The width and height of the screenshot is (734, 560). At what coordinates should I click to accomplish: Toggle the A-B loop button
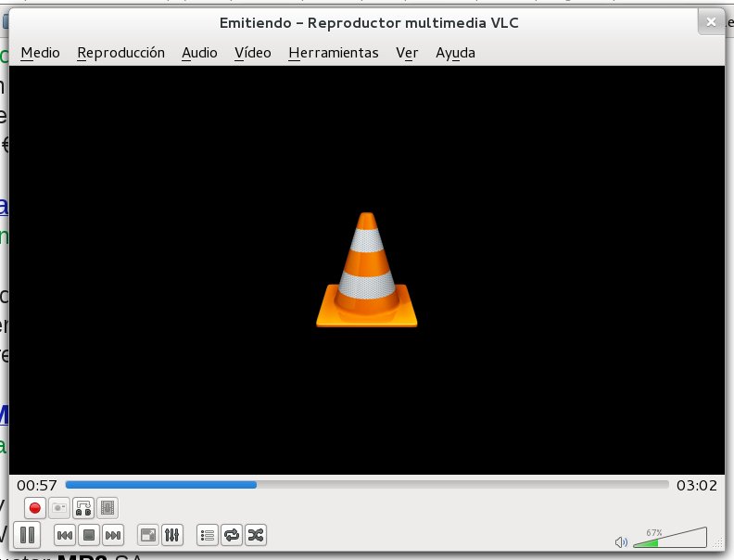pos(83,508)
